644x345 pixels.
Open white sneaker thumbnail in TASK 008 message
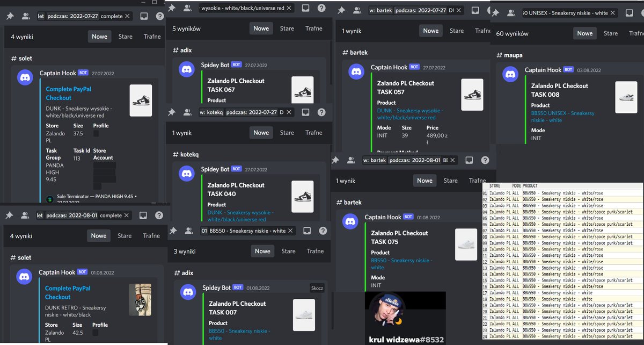(626, 97)
